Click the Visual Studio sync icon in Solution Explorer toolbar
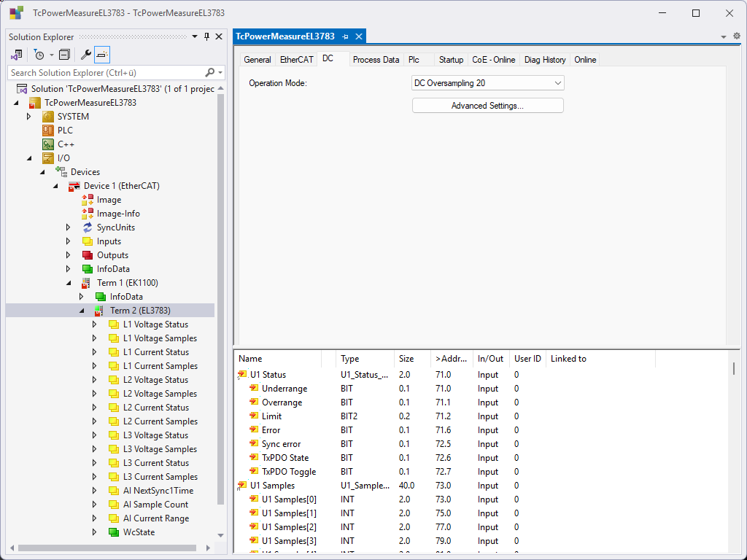 tap(17, 55)
